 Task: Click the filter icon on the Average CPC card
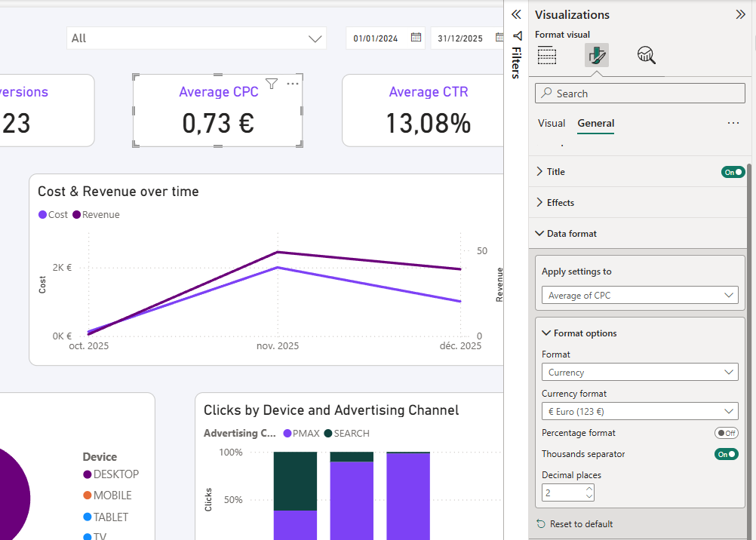click(x=272, y=84)
